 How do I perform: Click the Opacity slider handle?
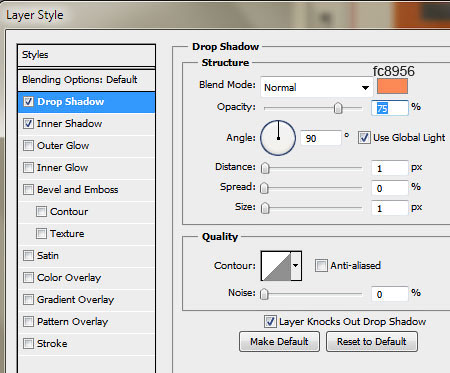[x=338, y=108]
